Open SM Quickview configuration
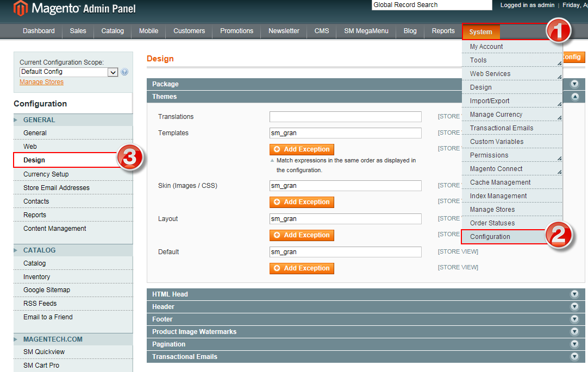588x372 pixels. pyautogui.click(x=73, y=352)
